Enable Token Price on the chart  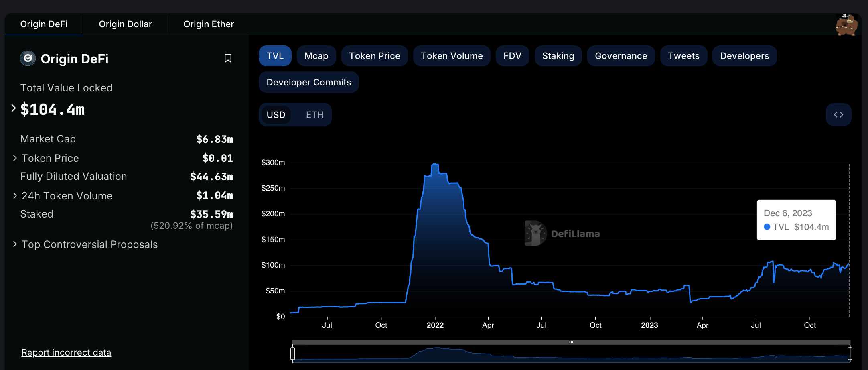tap(375, 56)
